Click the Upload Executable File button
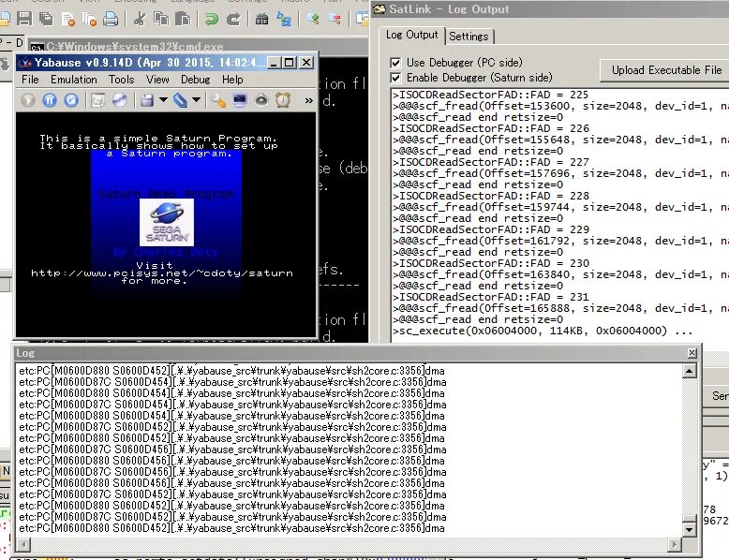Viewport: 729px width, 560px height. pos(666,70)
